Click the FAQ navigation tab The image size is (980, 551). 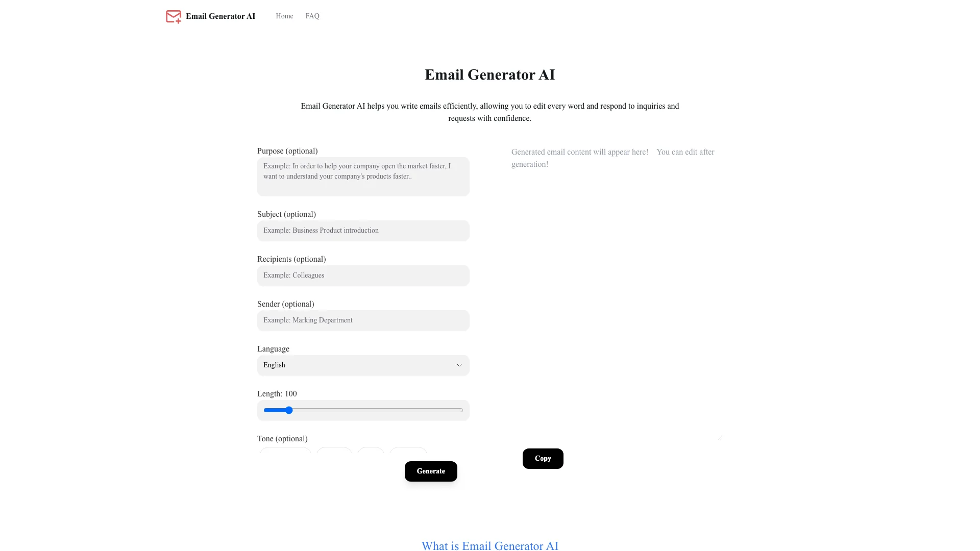312,16
